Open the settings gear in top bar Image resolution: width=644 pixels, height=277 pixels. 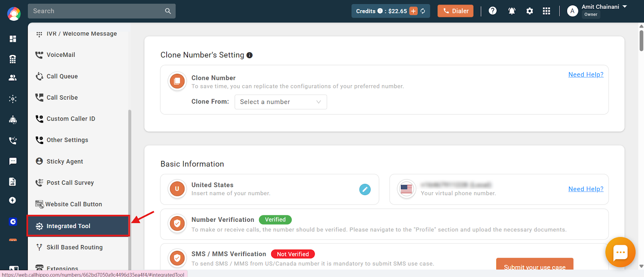point(530,11)
